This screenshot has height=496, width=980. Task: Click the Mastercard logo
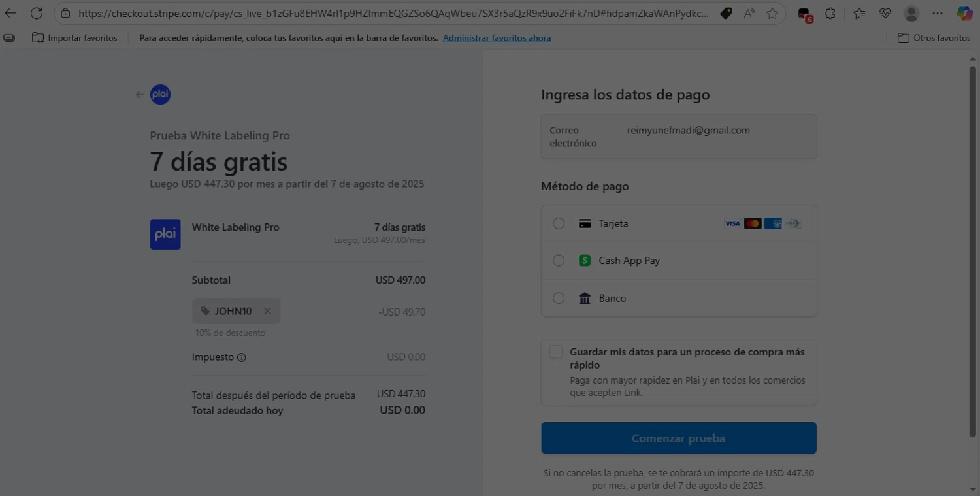click(753, 223)
